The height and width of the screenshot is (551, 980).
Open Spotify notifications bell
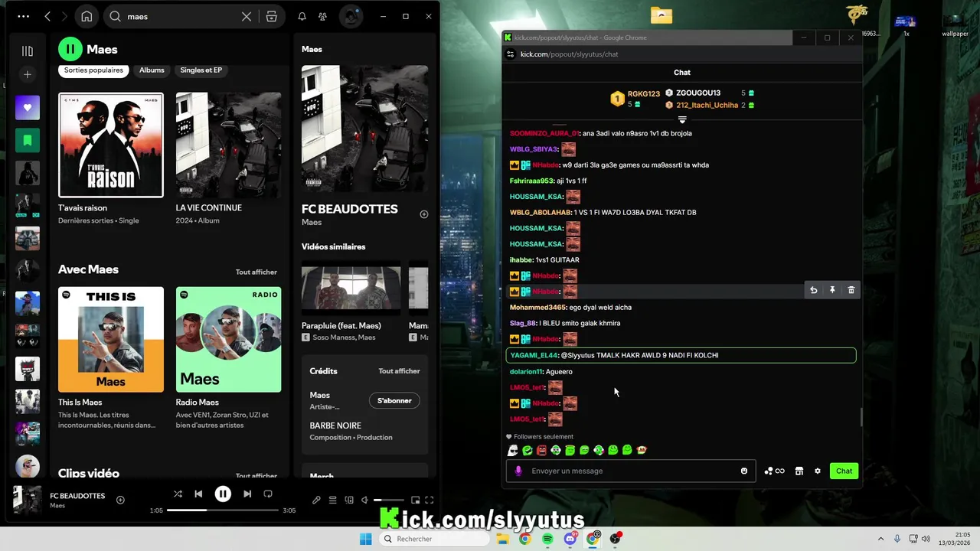[x=302, y=16]
